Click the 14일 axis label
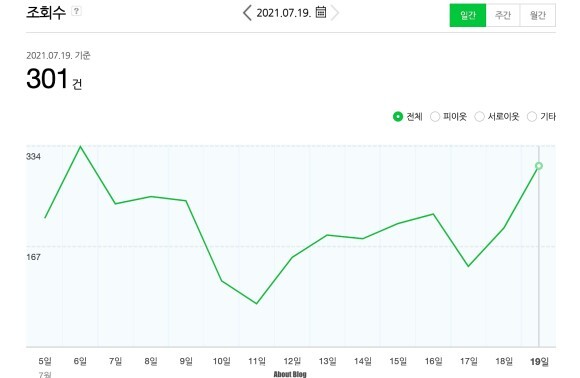580x378 pixels. pos(363,361)
